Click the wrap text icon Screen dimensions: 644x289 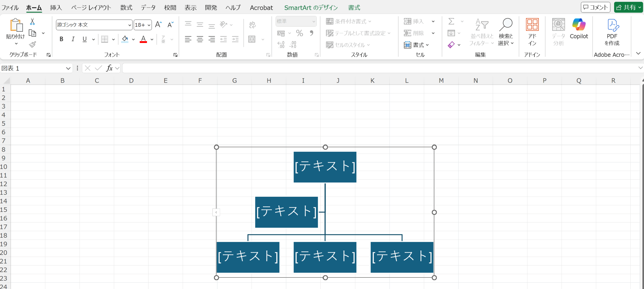[x=252, y=25]
